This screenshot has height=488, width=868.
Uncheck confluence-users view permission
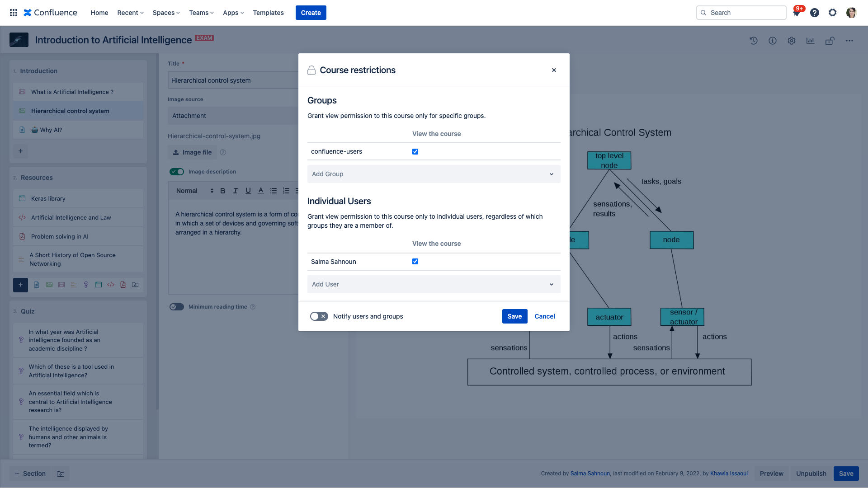point(415,152)
